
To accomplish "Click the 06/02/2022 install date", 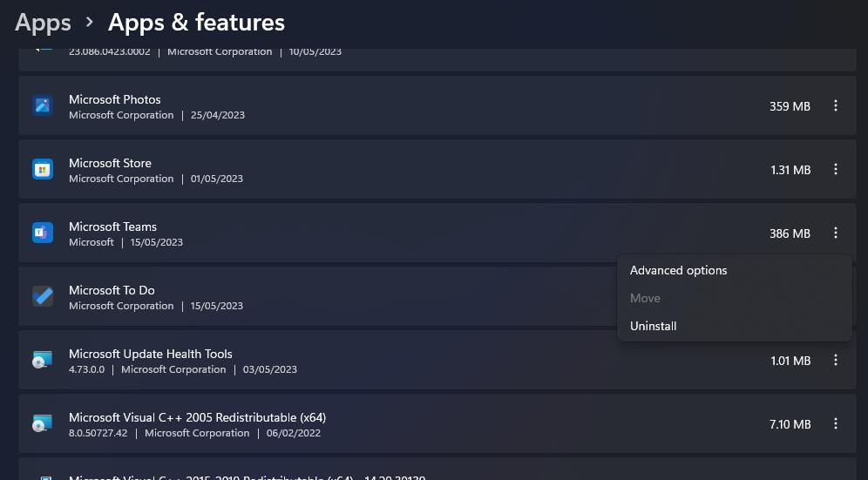I will click(x=294, y=433).
